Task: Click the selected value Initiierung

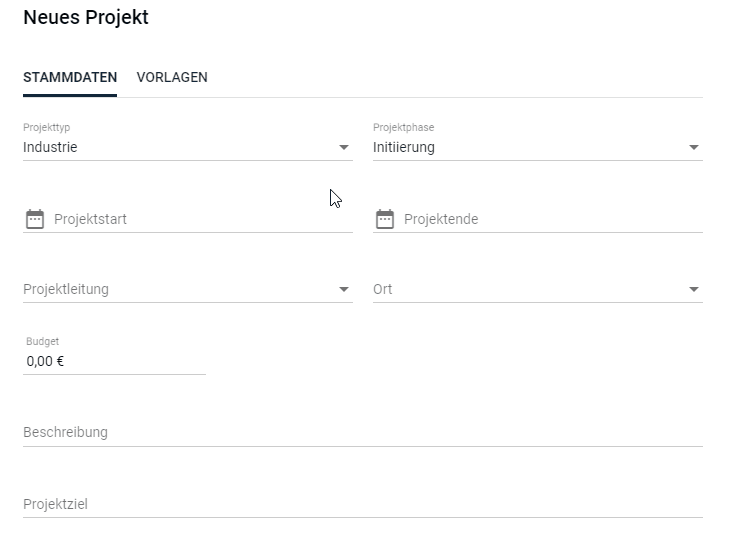Action: click(404, 147)
